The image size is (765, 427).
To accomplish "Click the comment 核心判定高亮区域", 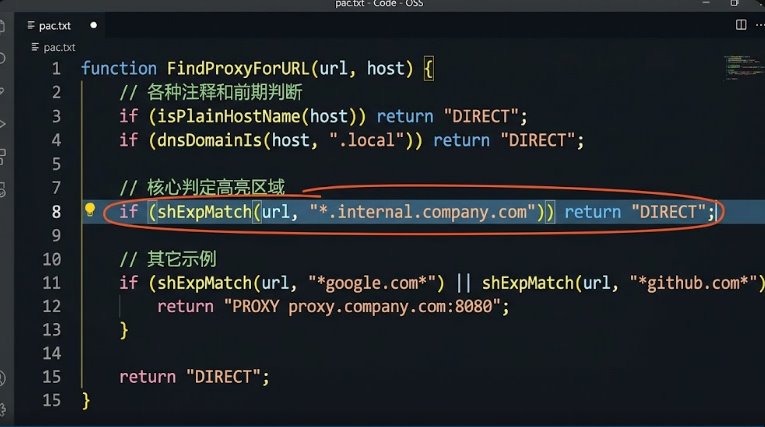I will click(202, 187).
